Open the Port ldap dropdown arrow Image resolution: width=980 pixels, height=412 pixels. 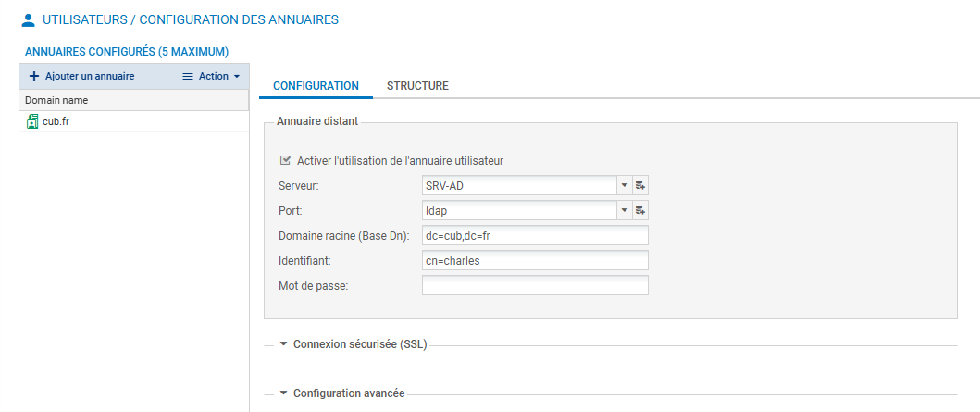click(x=625, y=211)
